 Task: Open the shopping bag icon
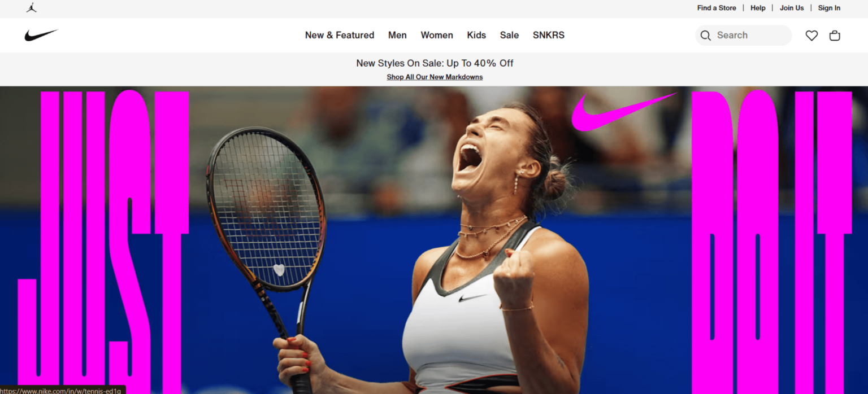(835, 36)
